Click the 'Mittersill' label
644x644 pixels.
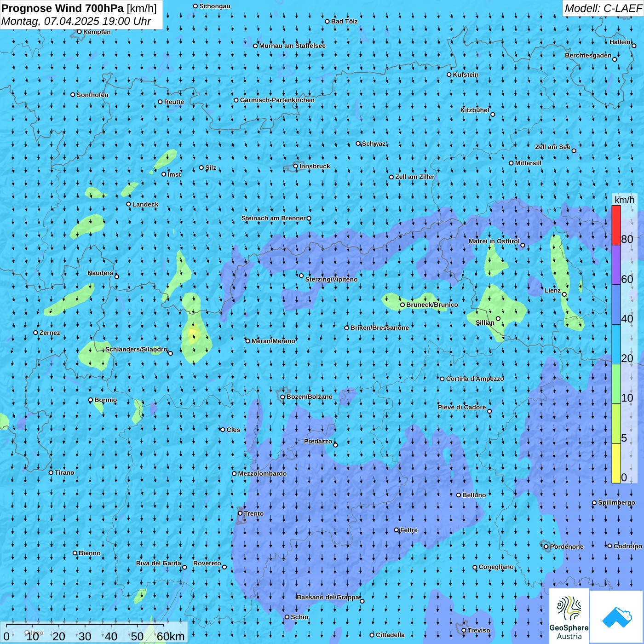(528, 163)
